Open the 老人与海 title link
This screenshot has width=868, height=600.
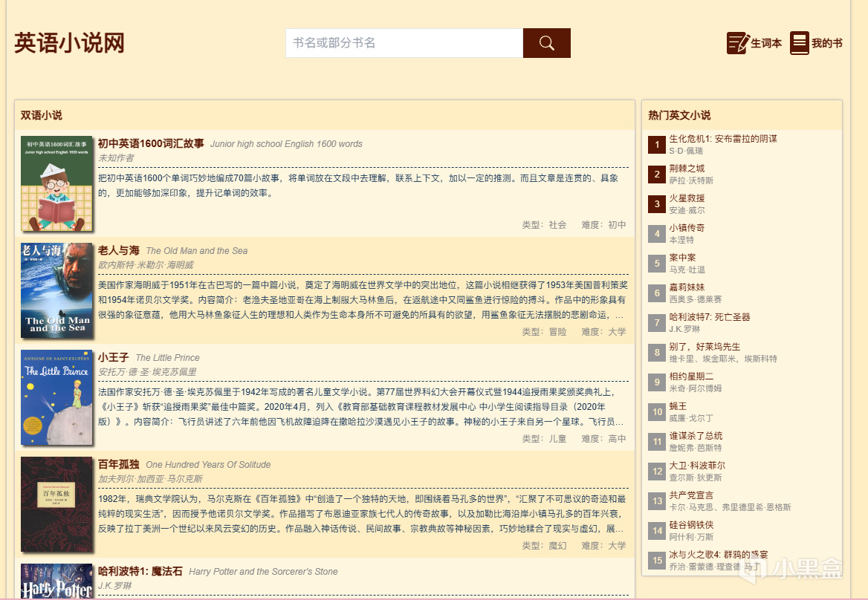(x=118, y=250)
